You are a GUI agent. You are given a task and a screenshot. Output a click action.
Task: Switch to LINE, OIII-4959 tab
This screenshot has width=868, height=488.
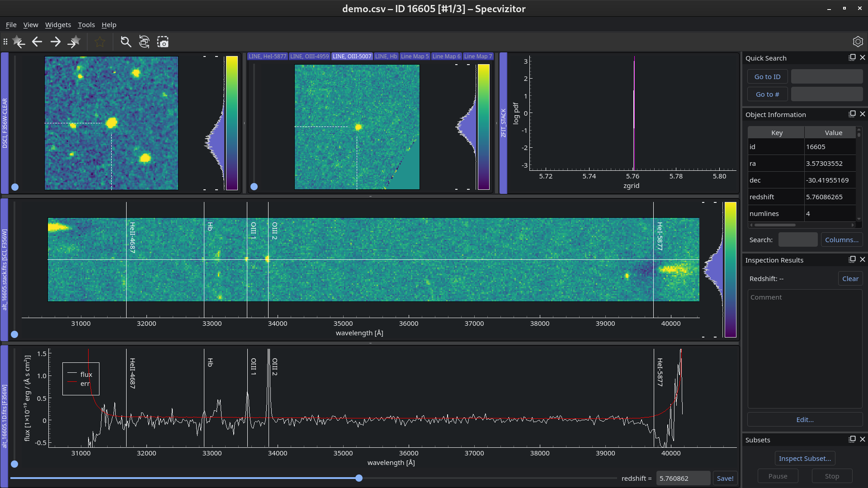[x=310, y=56]
